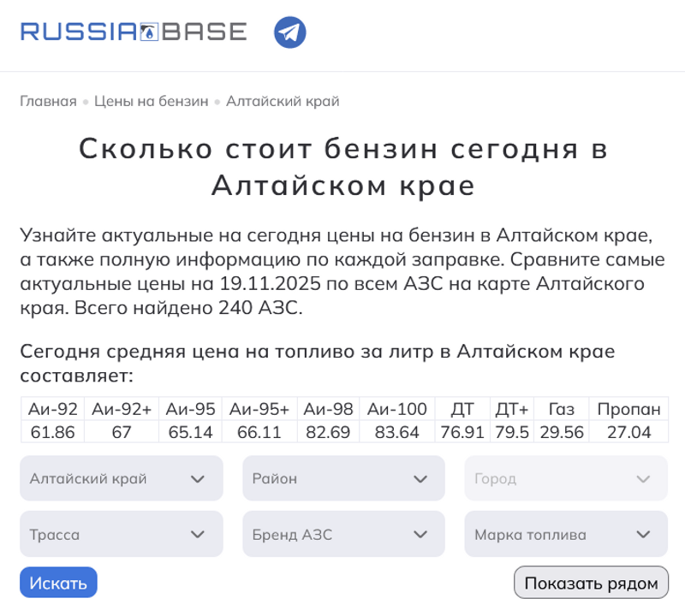The height and width of the screenshot is (616, 685).
Task: Open the Бренд АЗС dropdown
Action: tap(343, 535)
